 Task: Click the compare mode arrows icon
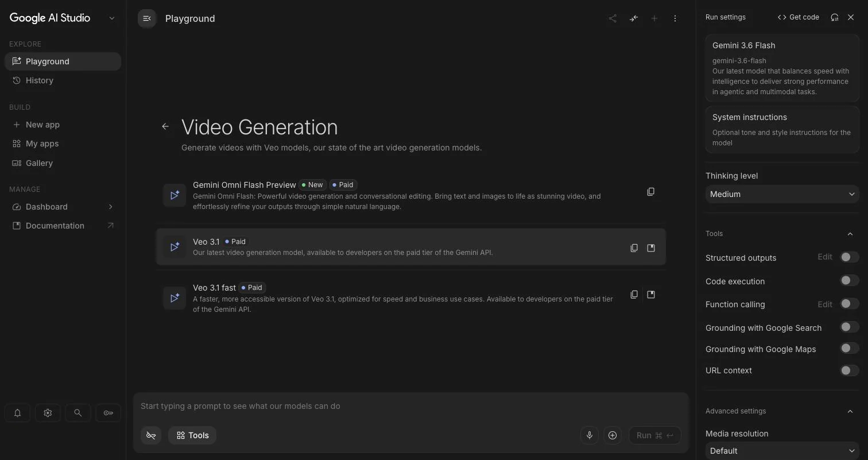pyautogui.click(x=633, y=18)
